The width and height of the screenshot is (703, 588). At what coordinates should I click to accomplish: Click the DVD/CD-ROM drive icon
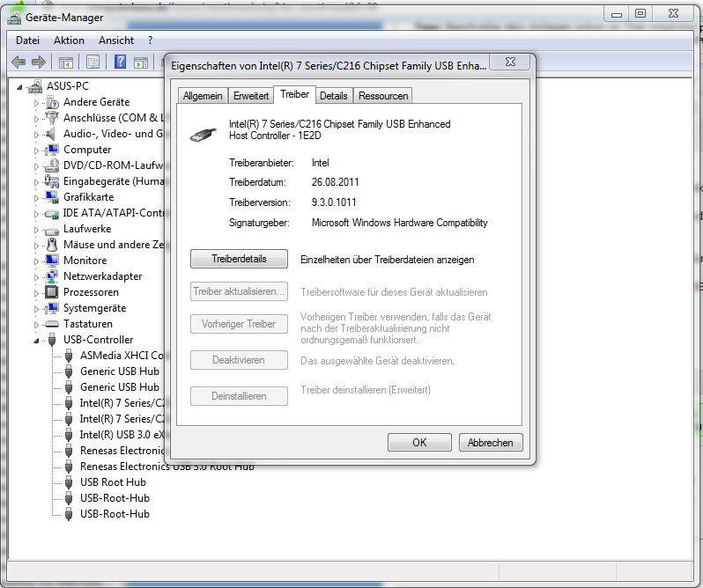[52, 165]
